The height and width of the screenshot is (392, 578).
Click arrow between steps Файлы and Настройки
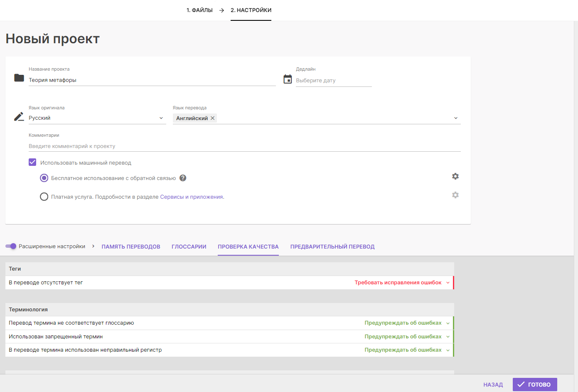click(x=221, y=10)
